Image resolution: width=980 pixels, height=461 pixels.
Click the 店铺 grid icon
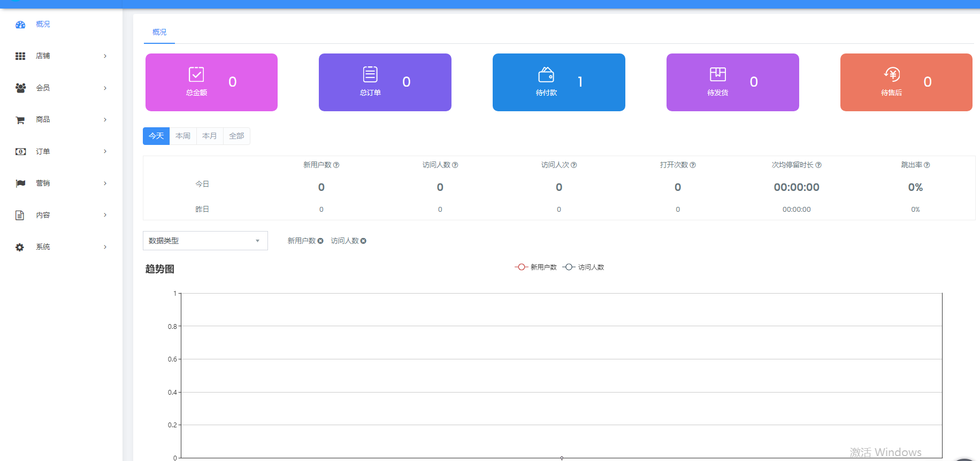[x=20, y=56]
